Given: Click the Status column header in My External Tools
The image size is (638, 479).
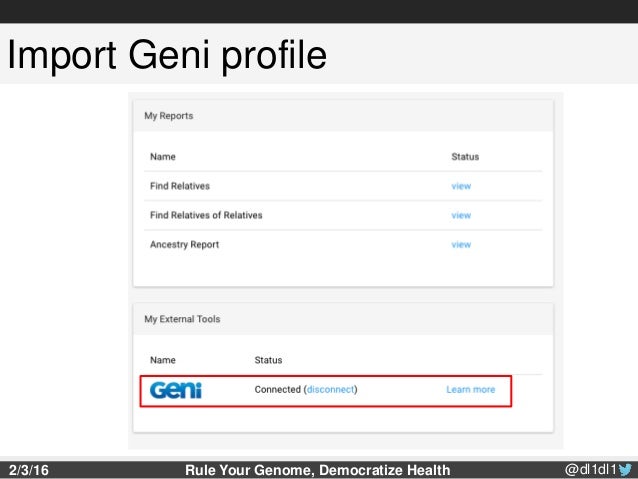Looking at the screenshot, I should click(x=268, y=360).
